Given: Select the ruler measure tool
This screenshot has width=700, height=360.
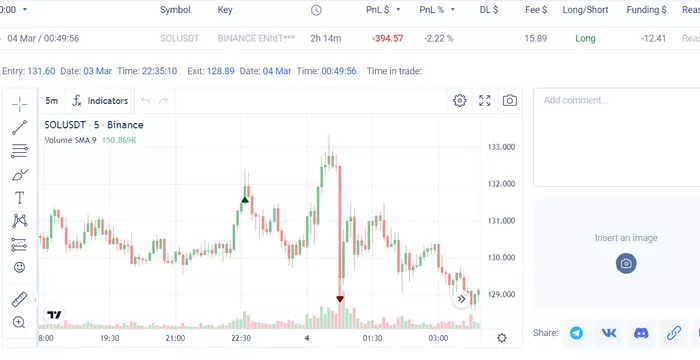Looking at the screenshot, I should (x=19, y=300).
